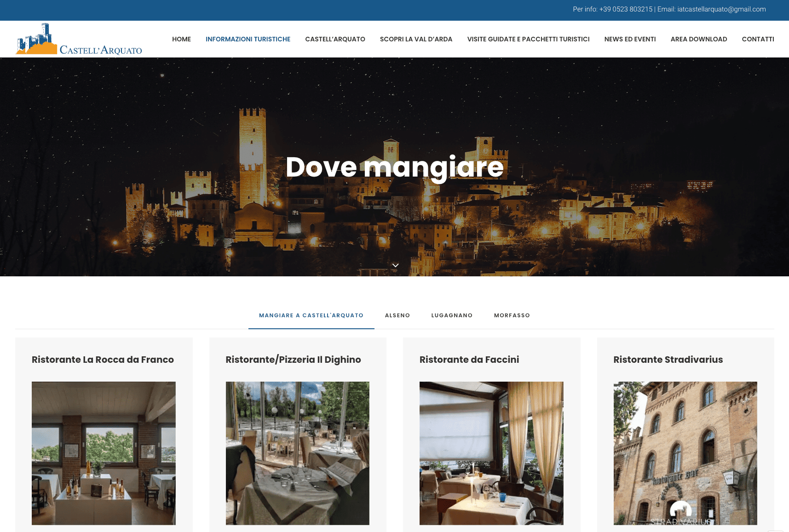The height and width of the screenshot is (532, 789).
Task: Go to the Castell'Arquato menu item
Action: 335,39
